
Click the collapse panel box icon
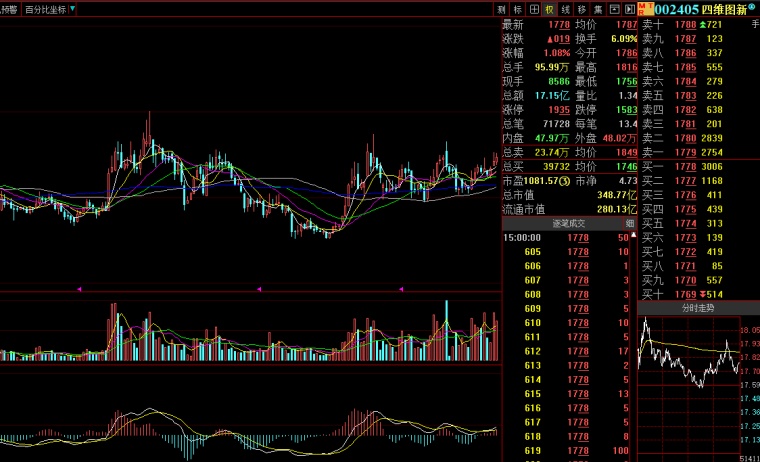pyautogui.click(x=614, y=9)
